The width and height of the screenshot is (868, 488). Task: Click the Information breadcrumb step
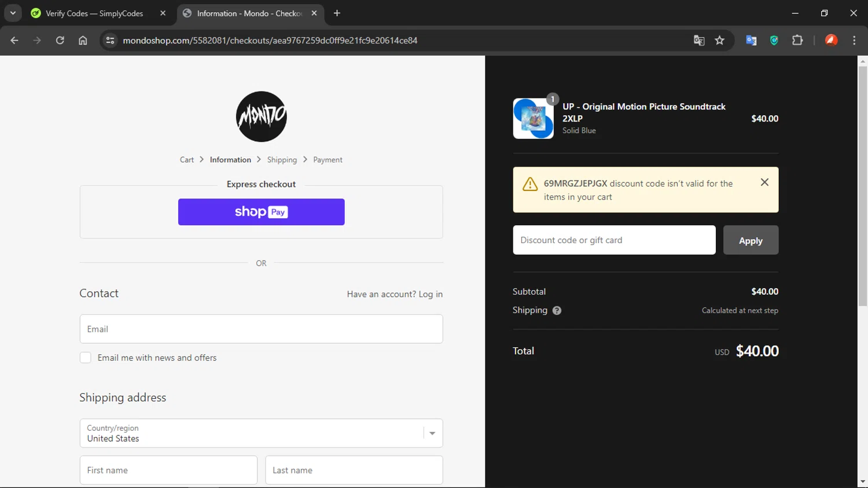point(230,160)
